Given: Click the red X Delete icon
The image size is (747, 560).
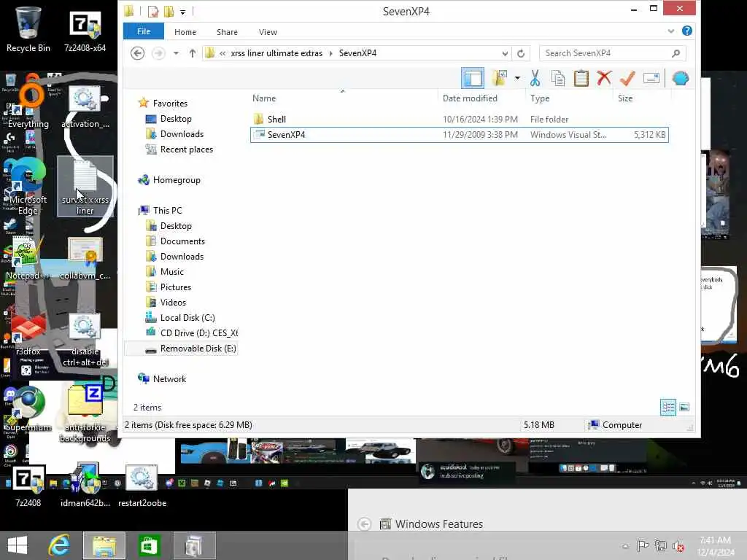Looking at the screenshot, I should click(x=604, y=77).
